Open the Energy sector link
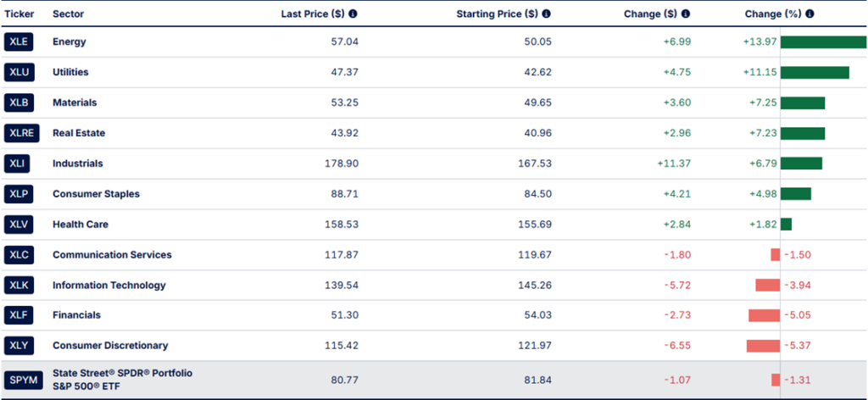The width and height of the screenshot is (868, 400). 70,42
